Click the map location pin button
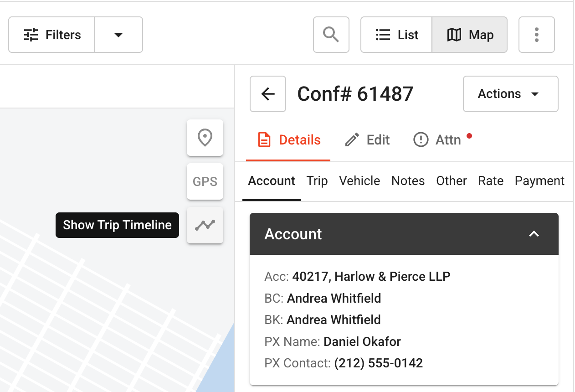This screenshot has width=575, height=392. point(205,138)
